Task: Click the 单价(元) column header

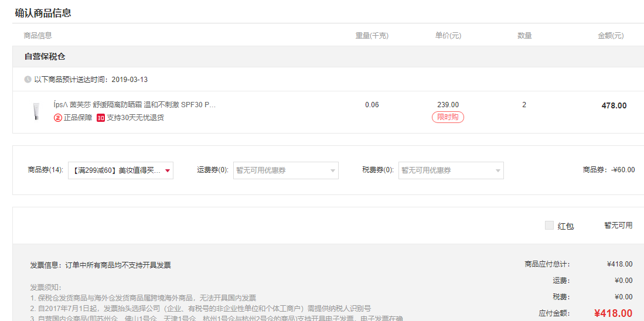Action: click(x=448, y=36)
